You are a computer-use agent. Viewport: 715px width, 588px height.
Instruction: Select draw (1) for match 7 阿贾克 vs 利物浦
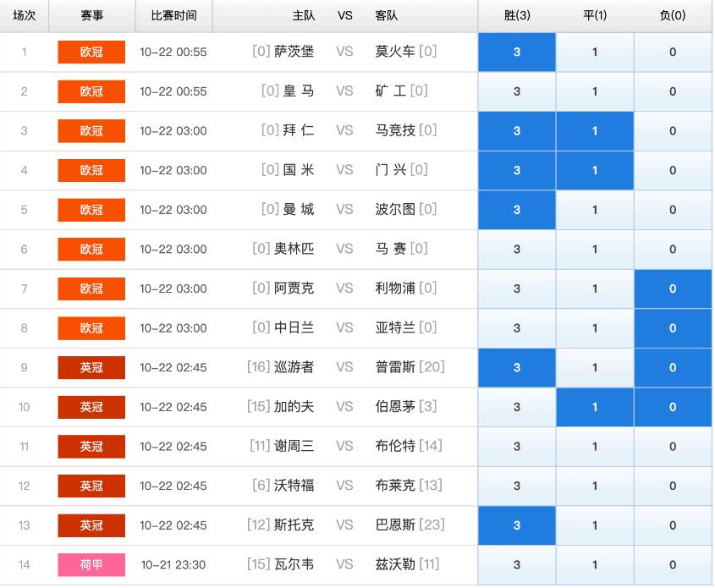(x=595, y=289)
